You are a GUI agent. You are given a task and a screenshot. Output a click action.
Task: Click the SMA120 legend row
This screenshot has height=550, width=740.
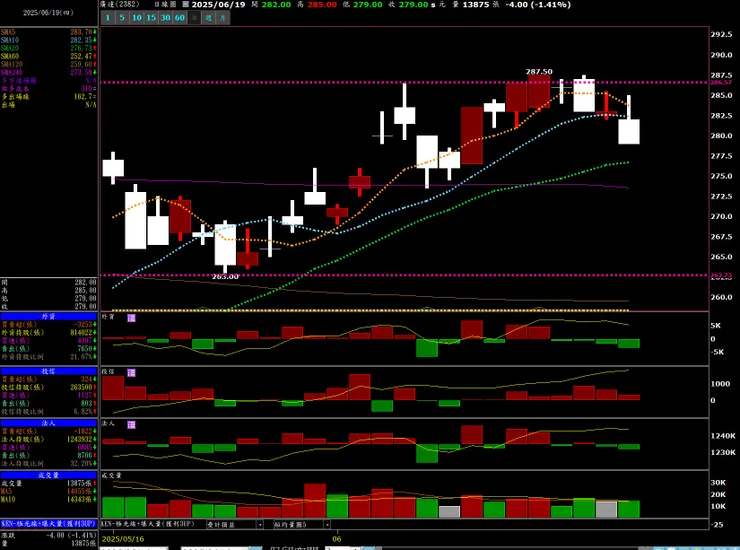click(x=49, y=64)
